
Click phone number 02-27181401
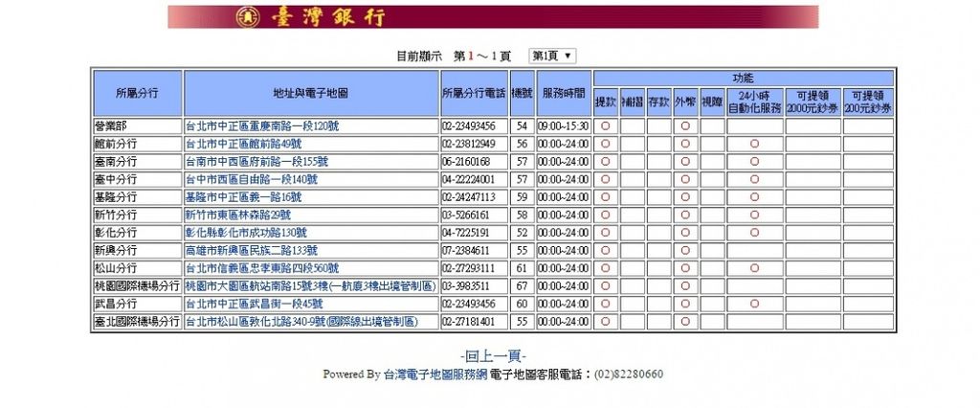coord(469,322)
